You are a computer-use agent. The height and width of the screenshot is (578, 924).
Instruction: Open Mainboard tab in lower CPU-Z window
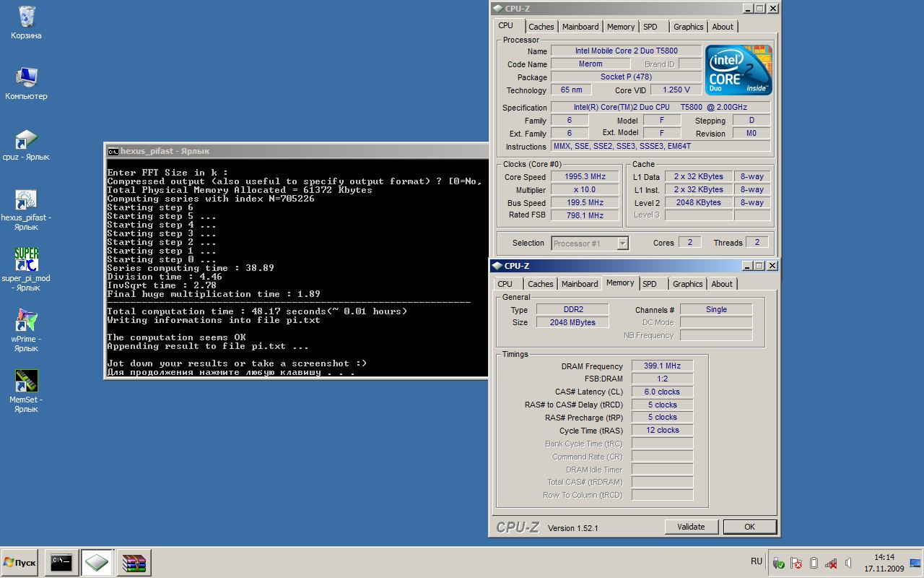coord(580,284)
